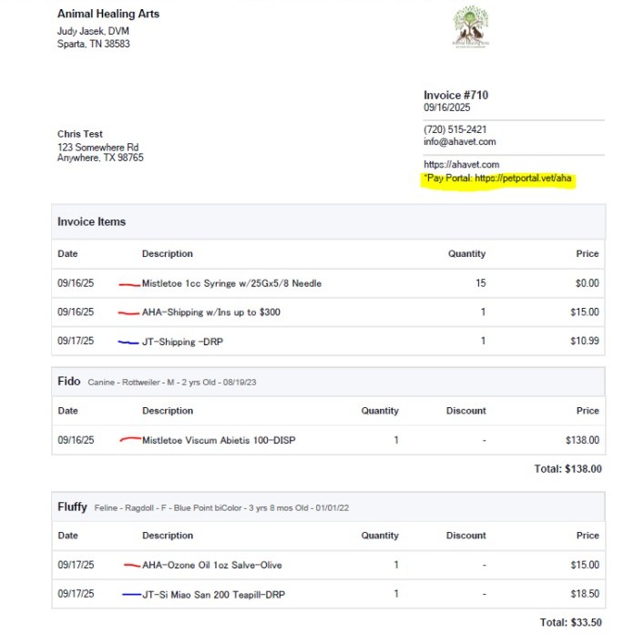Click red mark beside AHA-Shipping w/Ins
644x644 pixels.
(x=129, y=312)
